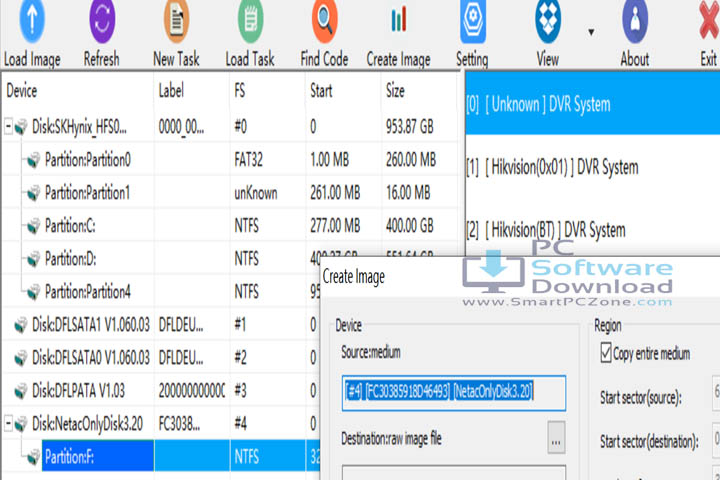Click the 16.00 MB size cell
The image size is (720, 480).
(408, 193)
